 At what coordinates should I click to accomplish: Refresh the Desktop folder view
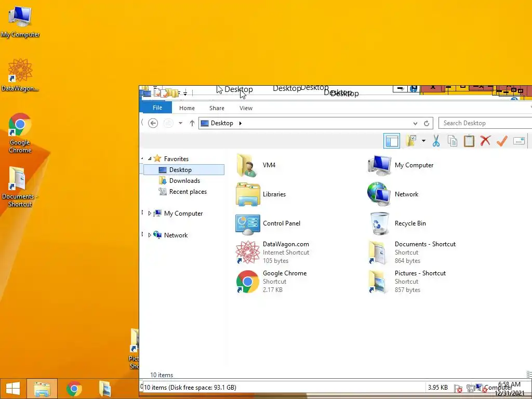(x=427, y=124)
